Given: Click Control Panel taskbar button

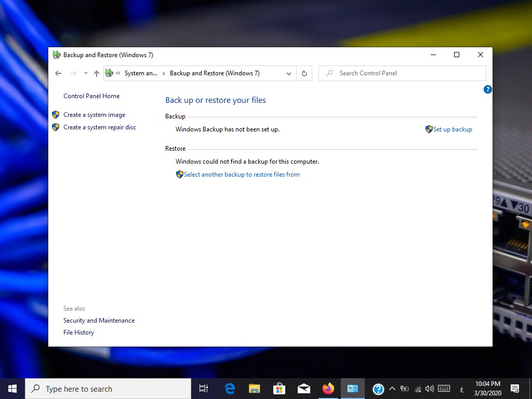Looking at the screenshot, I should coord(353,389).
